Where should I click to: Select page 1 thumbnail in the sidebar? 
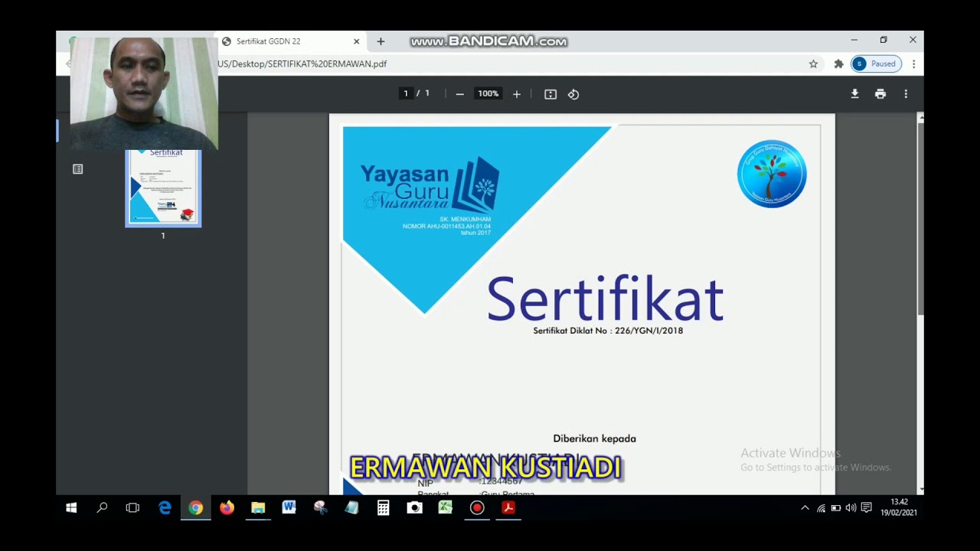(163, 188)
